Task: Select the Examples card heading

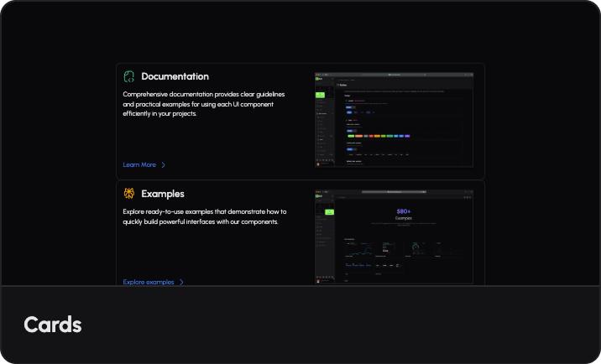Action: tap(162, 194)
